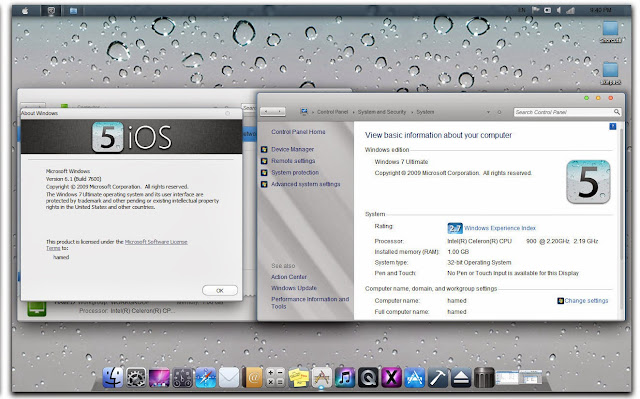Open the Address Book icon in dock
The width and height of the screenshot is (640, 399).
pos(252,377)
